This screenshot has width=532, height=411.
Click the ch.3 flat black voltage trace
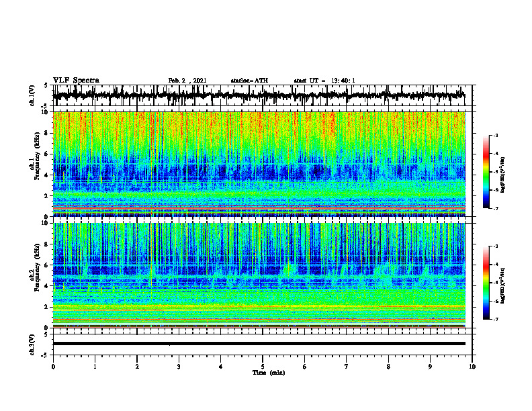click(259, 344)
